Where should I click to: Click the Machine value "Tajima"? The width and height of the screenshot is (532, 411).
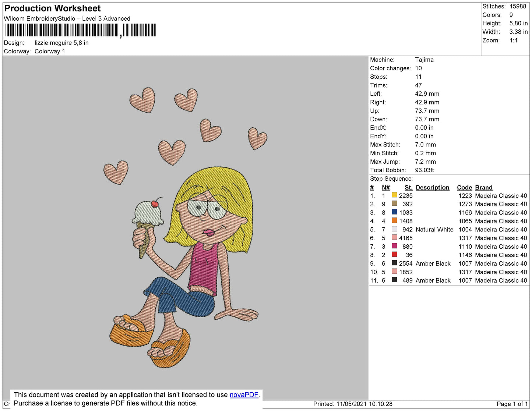click(424, 60)
